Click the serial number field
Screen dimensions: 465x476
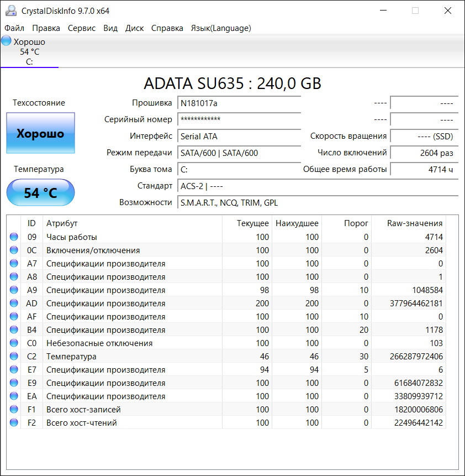coord(239,119)
